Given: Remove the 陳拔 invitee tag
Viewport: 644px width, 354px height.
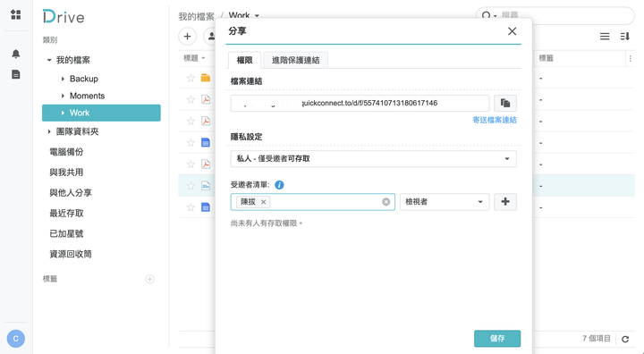Looking at the screenshot, I should [264, 202].
